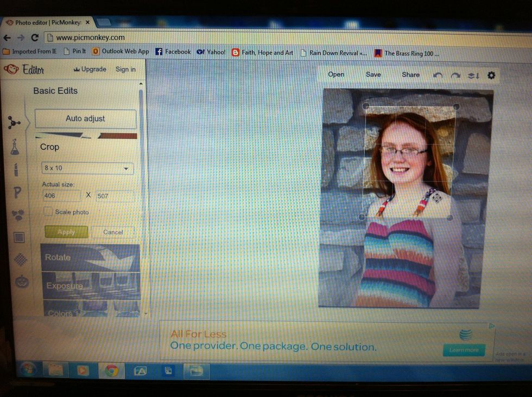Enable the Scale photo checkbox
The image size is (532, 397).
point(48,212)
